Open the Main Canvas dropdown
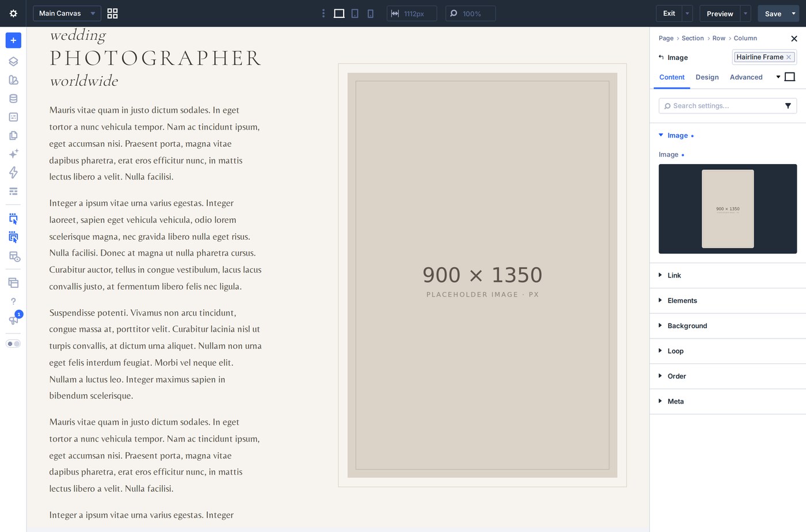This screenshot has width=806, height=532. (67, 13)
